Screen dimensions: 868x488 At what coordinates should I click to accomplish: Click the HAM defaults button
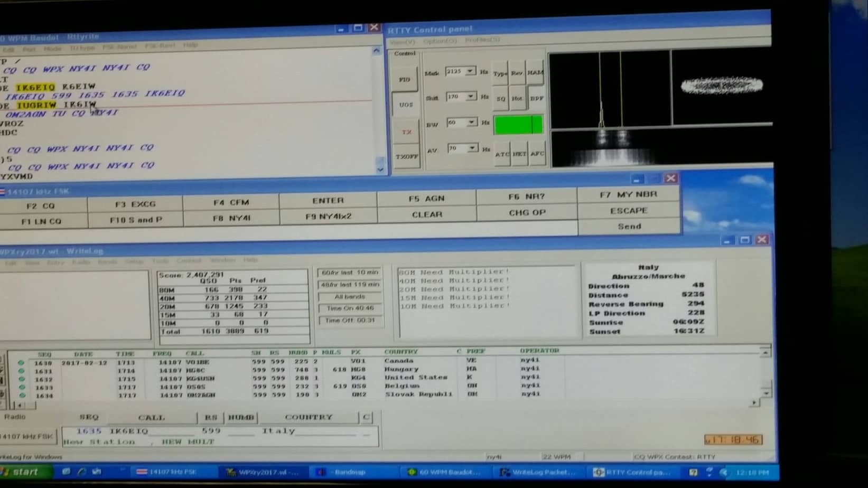535,73
